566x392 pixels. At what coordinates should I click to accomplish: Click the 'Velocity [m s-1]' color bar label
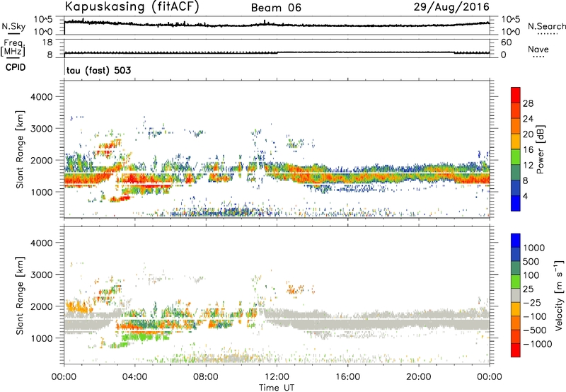[559, 295]
